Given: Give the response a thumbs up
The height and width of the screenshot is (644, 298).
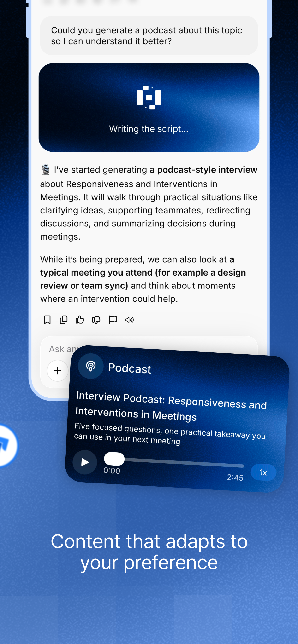Looking at the screenshot, I should coord(80,320).
